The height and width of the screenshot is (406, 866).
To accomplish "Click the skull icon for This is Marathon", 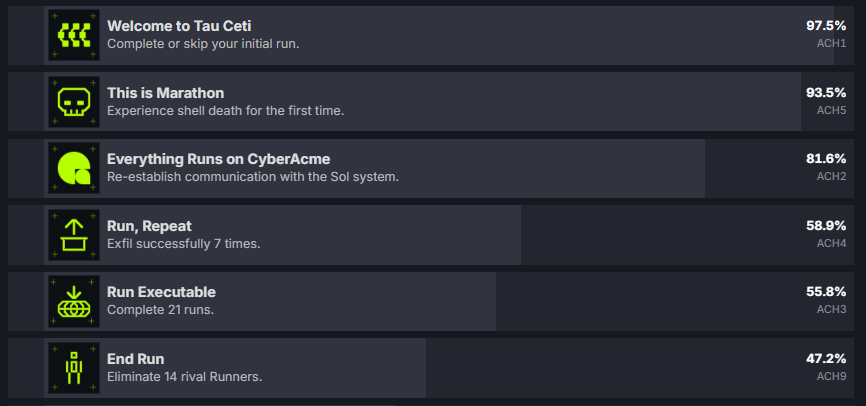I will 74,101.
